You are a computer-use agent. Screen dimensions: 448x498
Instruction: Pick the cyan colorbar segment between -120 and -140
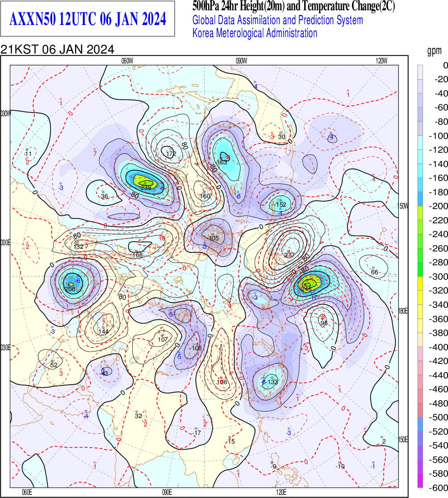(x=420, y=157)
